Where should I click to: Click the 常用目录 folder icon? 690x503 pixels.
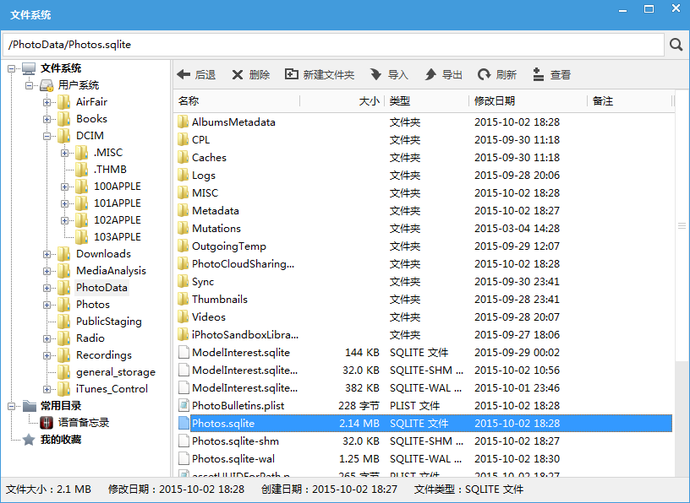click(x=29, y=405)
